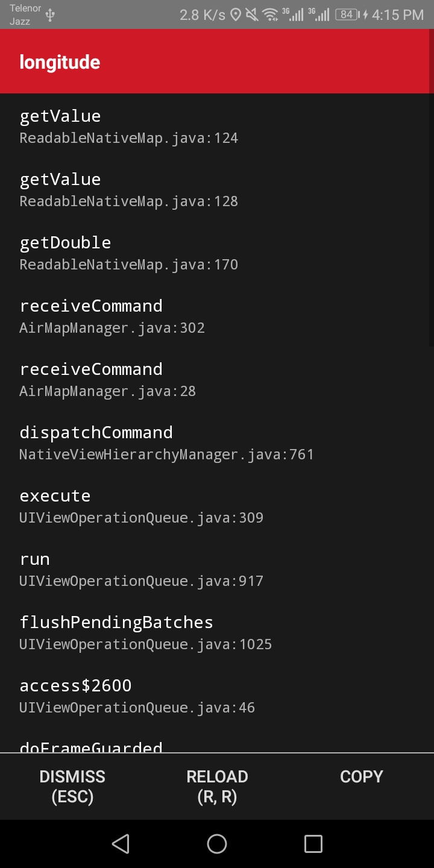This screenshot has width=434, height=868.
Task: Tap the longitude error title header
Action: pyautogui.click(x=60, y=61)
